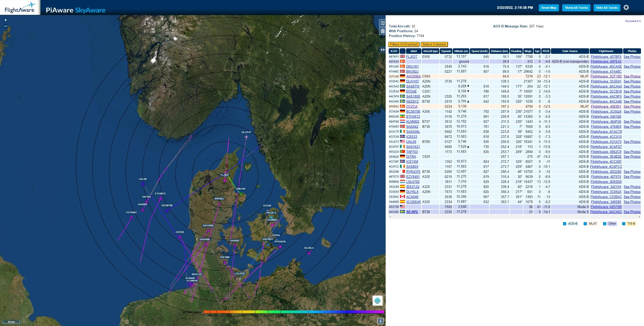Select the DLH1HT aircraft on map
The height and width of the screenshot is (326, 644).
click(x=246, y=137)
